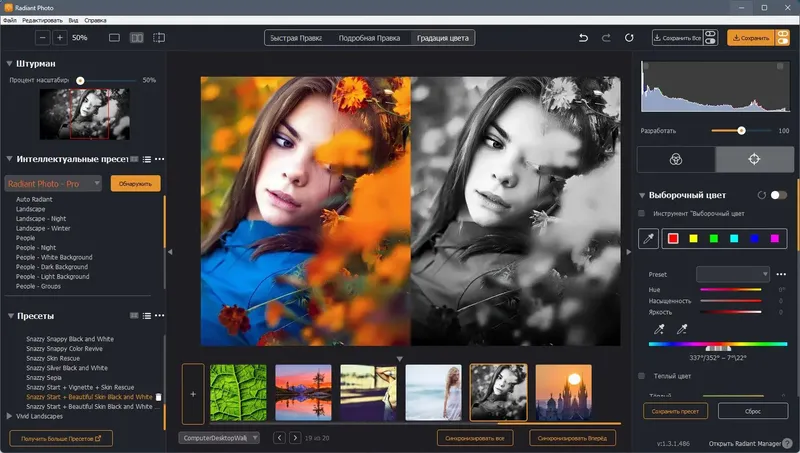Image resolution: width=800 pixels, height=453 pixels.
Task: Reset the Выборочный цвет section
Action: [762, 195]
